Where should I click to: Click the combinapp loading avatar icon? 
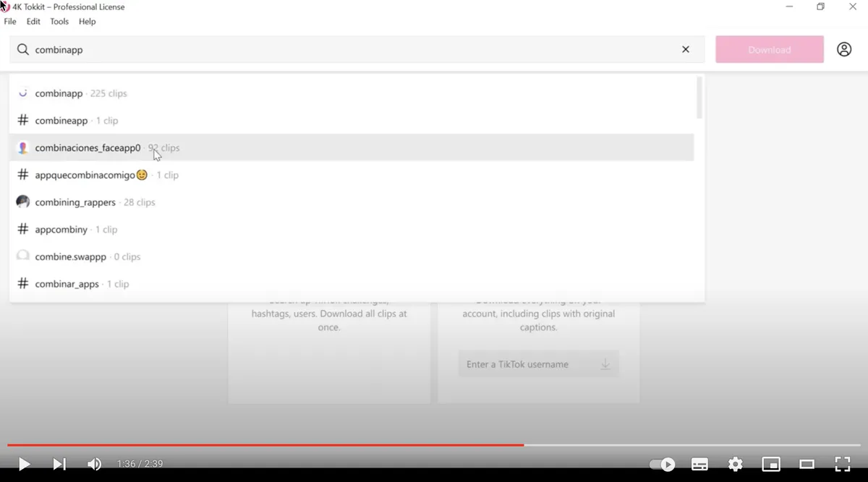22,93
